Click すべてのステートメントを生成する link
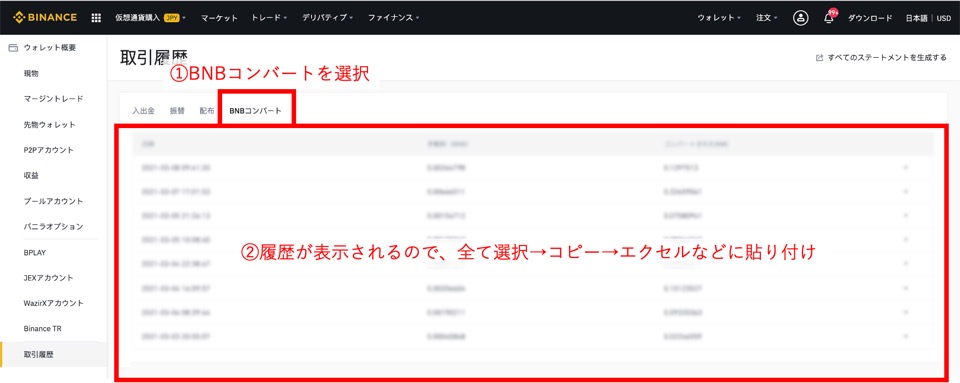The image size is (960, 383). coord(887,58)
